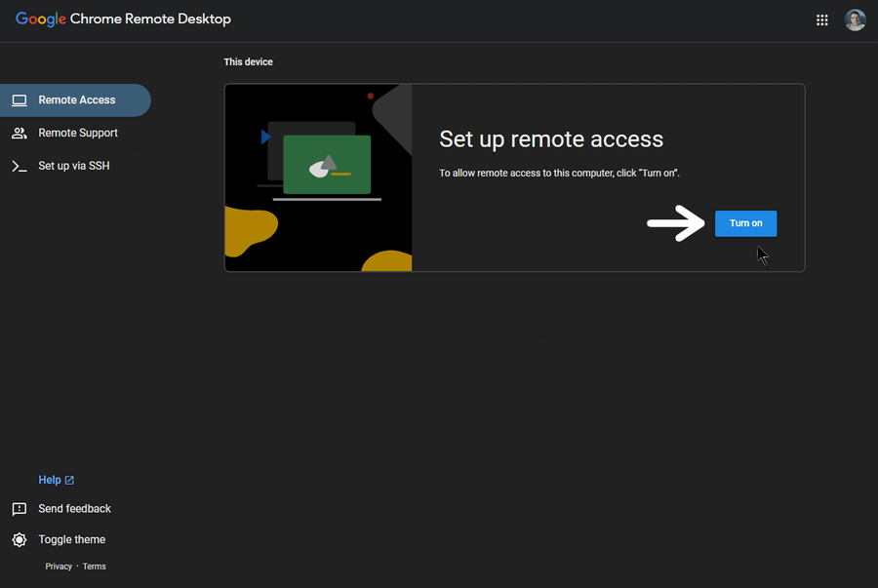Open Set up via SSH section
The image size is (878, 588).
75,166
